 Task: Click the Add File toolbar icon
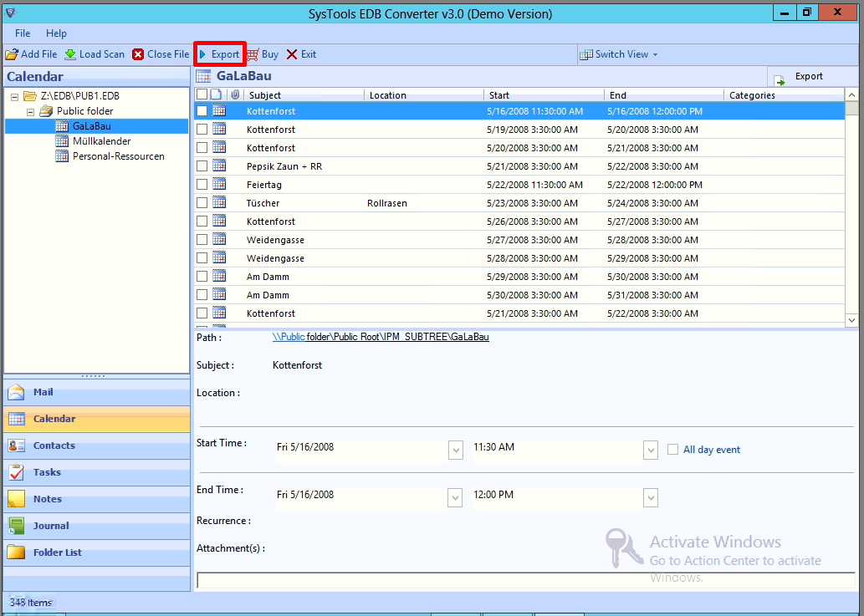tap(12, 54)
